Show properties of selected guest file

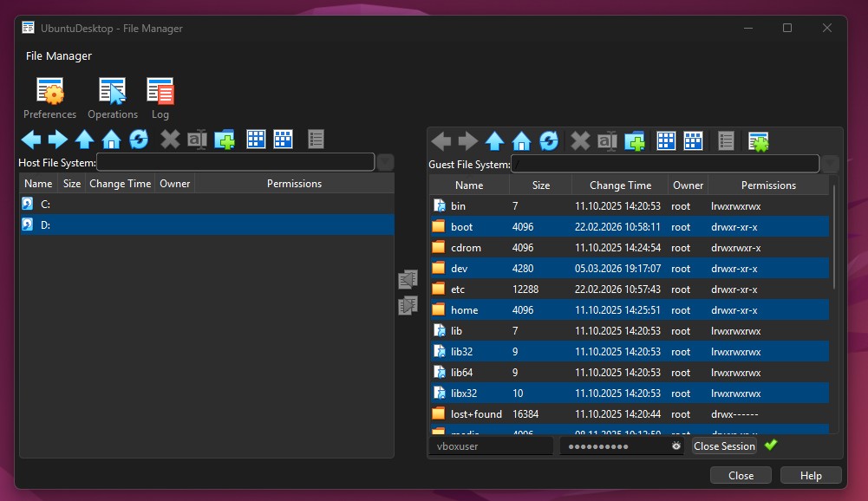click(x=726, y=140)
